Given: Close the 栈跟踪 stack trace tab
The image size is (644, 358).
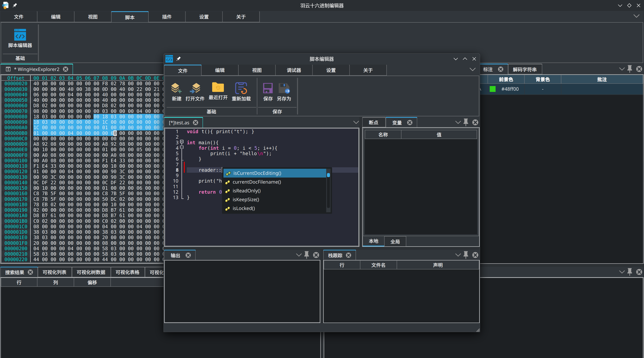Looking at the screenshot, I should (x=348, y=255).
